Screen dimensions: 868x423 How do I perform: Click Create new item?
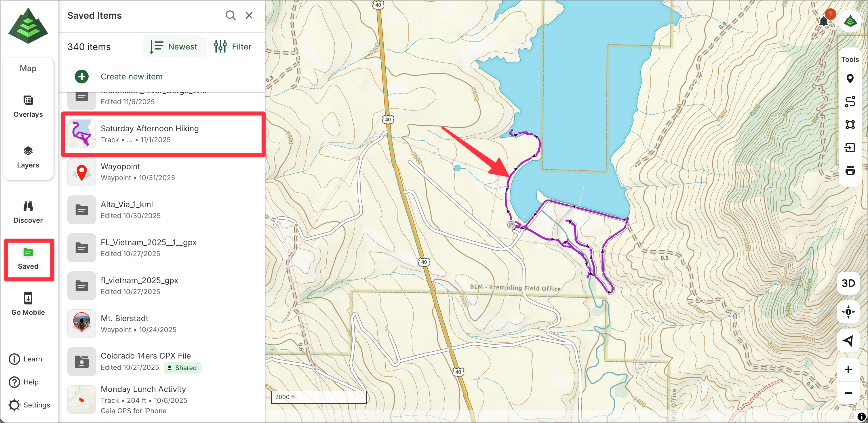coord(132,77)
